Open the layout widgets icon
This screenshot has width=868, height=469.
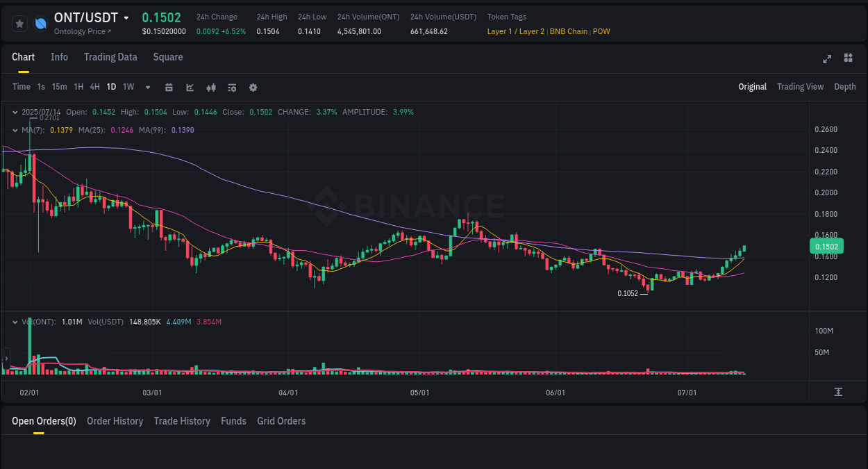click(848, 58)
